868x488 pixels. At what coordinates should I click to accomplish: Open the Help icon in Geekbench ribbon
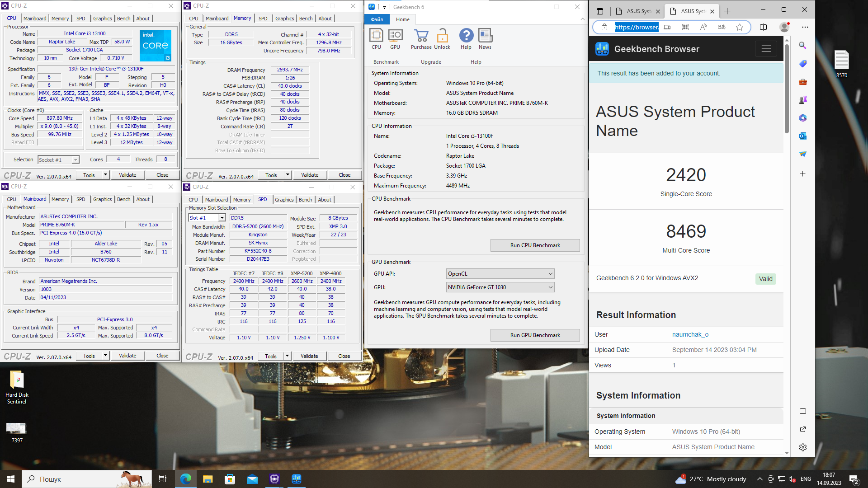pos(466,39)
